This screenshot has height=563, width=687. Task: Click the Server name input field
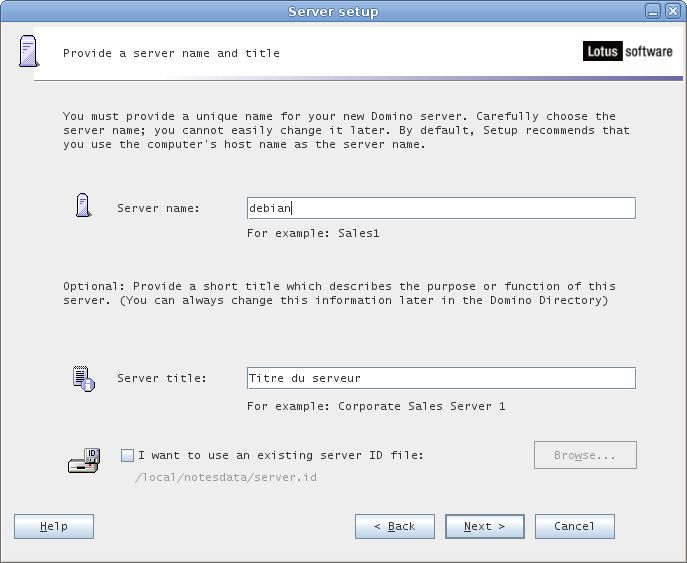(x=440, y=208)
